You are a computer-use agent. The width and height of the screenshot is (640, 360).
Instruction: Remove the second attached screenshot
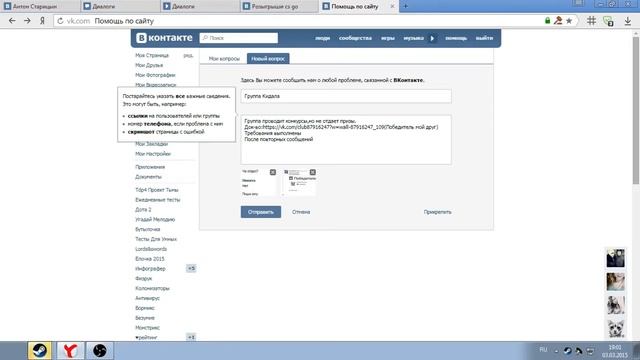coord(312,172)
